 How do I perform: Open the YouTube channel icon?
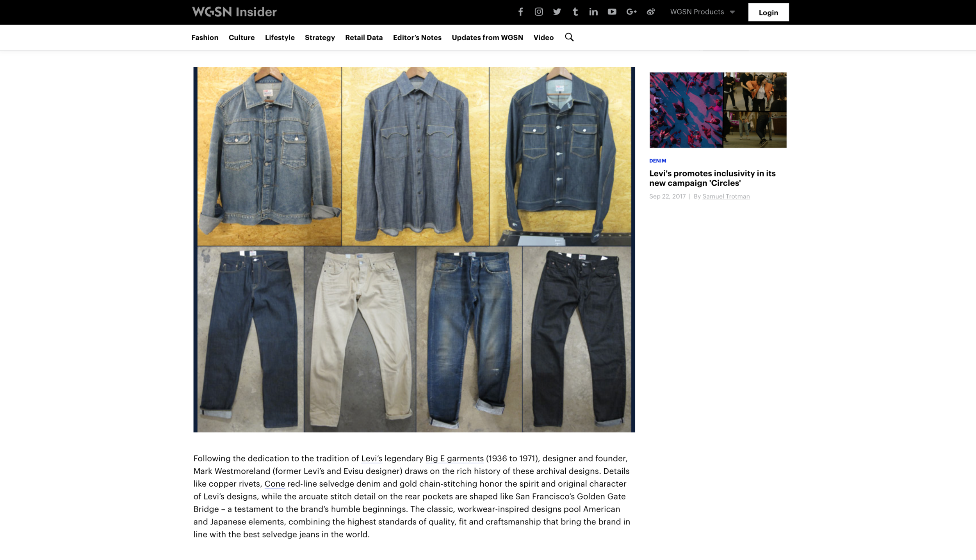pos(612,12)
